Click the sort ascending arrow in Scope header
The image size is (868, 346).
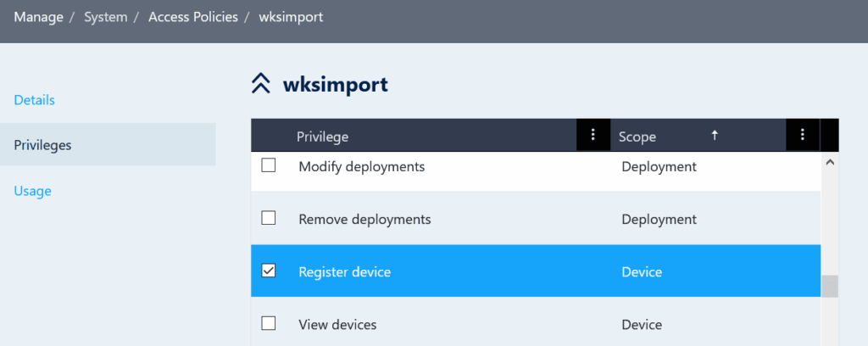715,135
